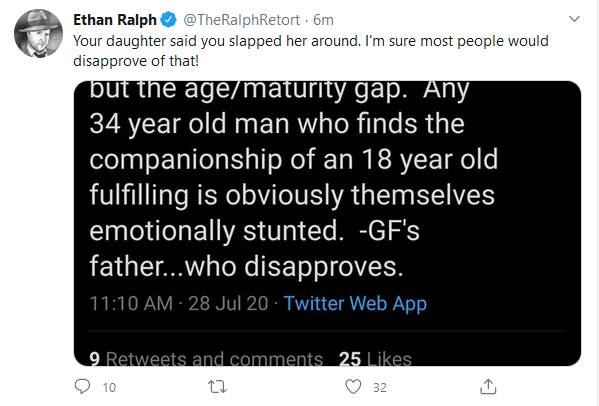The width and height of the screenshot is (599, 406).
Task: Open the Ethan Ralph display name
Action: (115, 19)
